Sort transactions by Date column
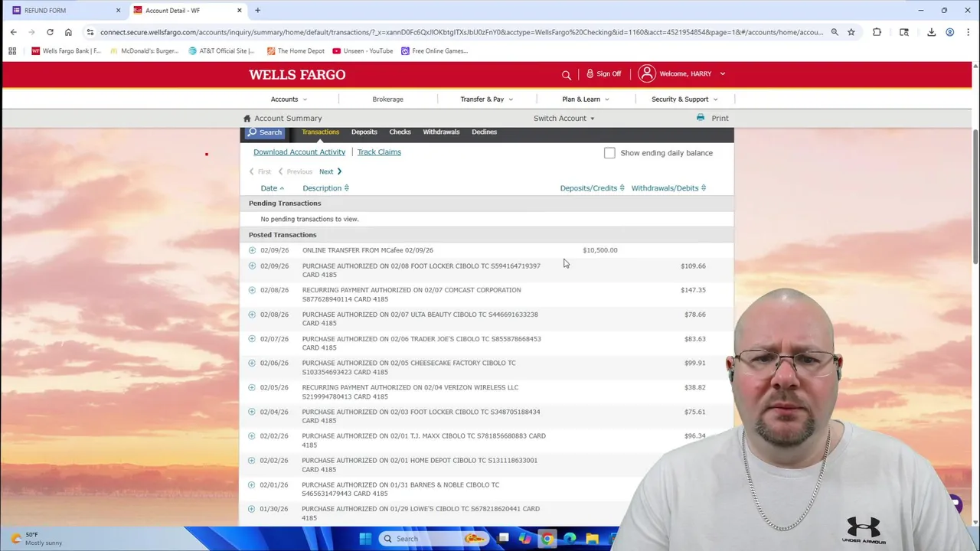The width and height of the screenshot is (980, 551). pos(272,188)
